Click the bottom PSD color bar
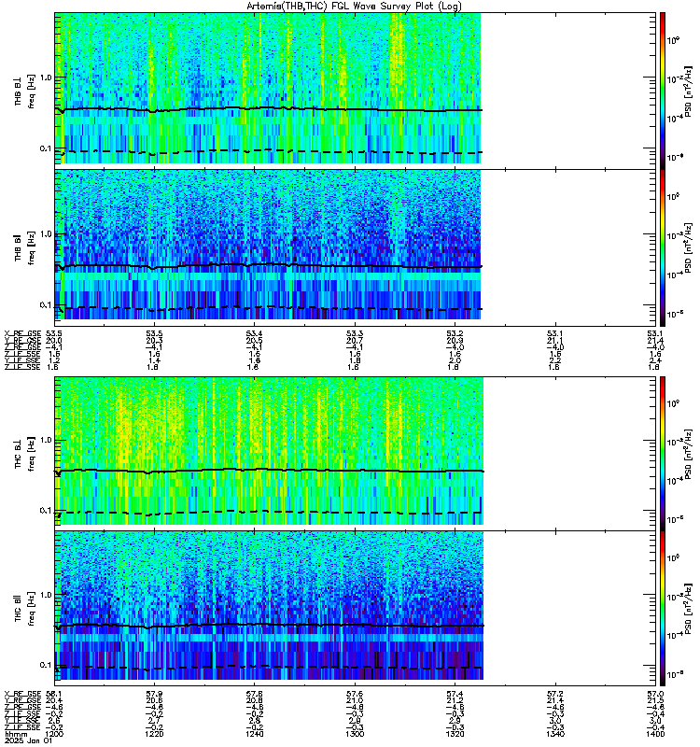 click(x=663, y=608)
